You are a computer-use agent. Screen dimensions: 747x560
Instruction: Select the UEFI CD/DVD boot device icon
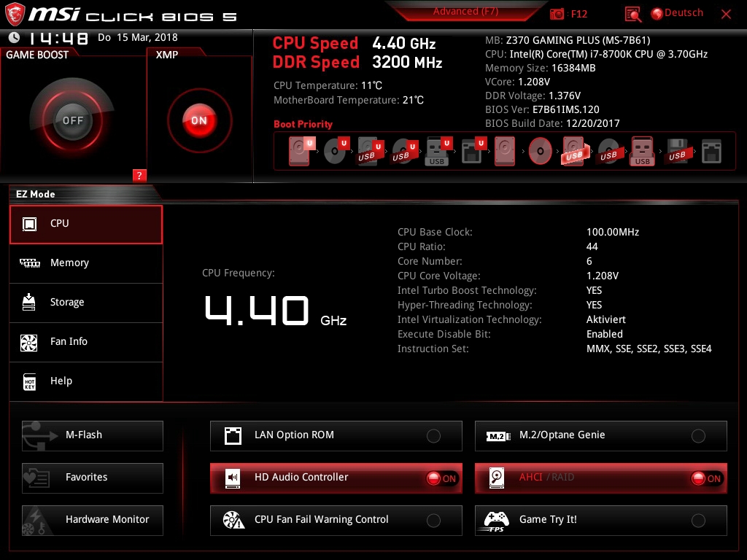coord(336,151)
